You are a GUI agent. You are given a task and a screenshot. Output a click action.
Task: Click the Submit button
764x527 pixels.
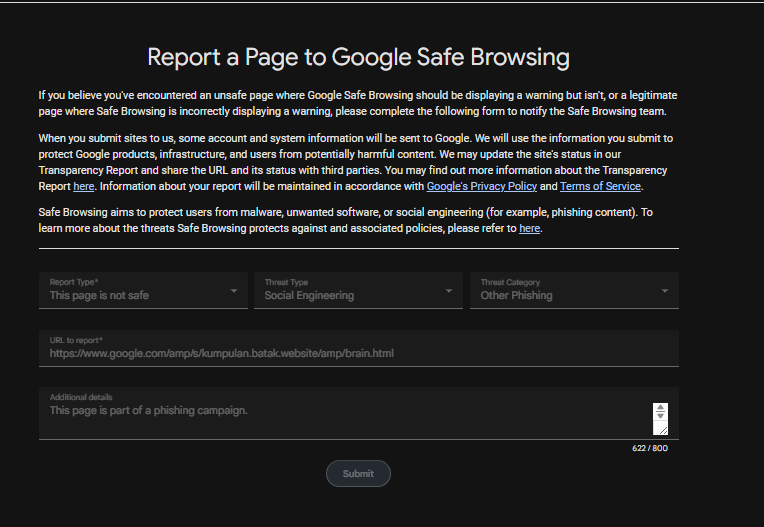(x=358, y=473)
